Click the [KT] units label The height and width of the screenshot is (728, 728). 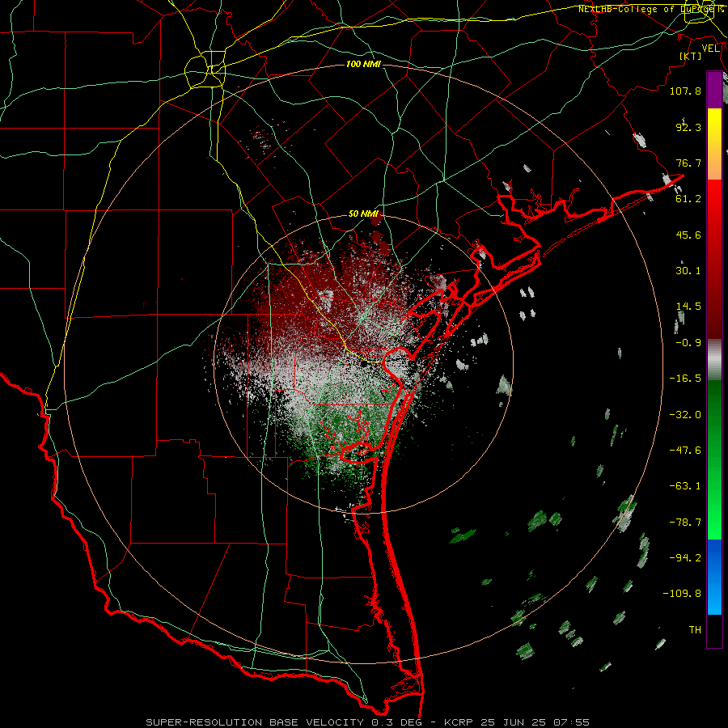click(691, 56)
